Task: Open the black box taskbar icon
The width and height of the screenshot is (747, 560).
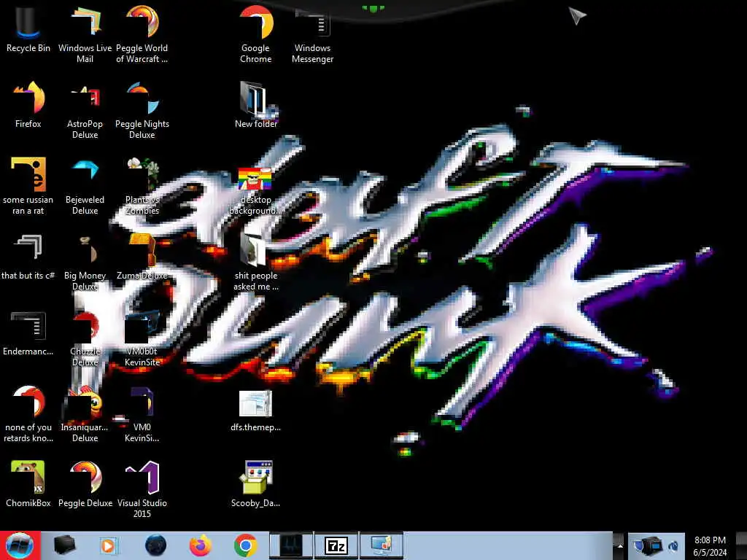Action: (x=64, y=545)
